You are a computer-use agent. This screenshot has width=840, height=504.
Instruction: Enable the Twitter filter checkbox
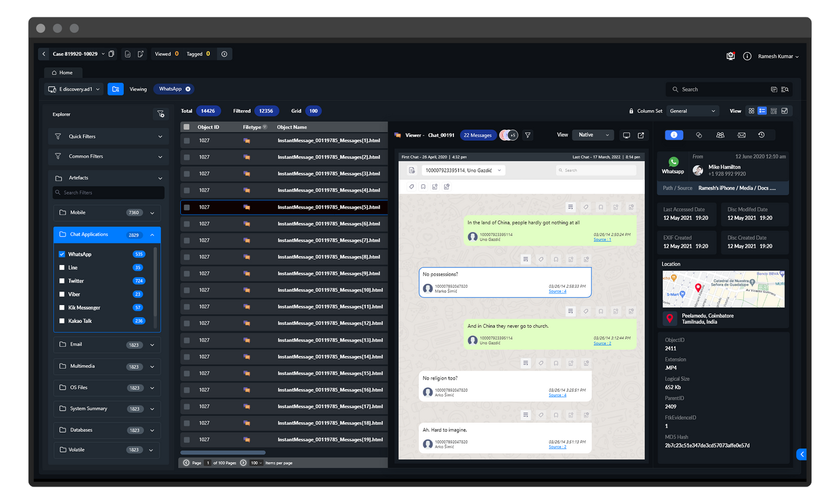(x=62, y=281)
